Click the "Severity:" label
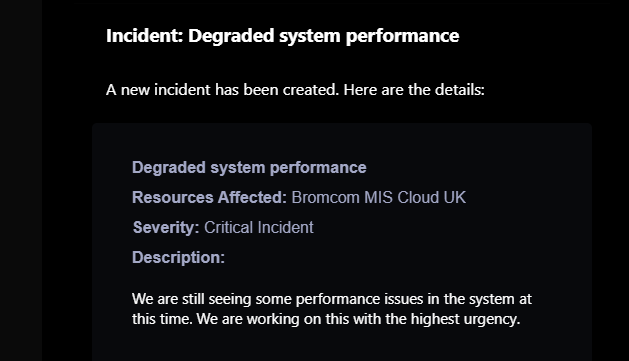The width and height of the screenshot is (629, 361). [166, 227]
